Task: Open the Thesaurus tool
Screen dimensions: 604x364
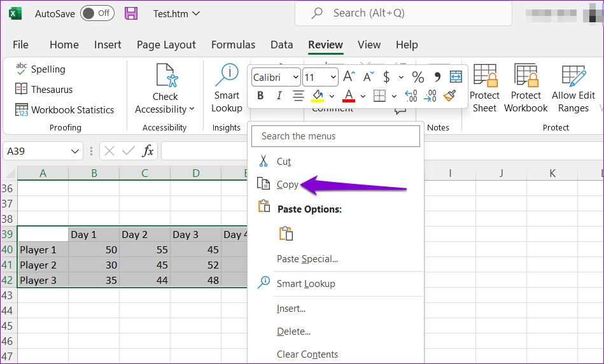Action: (x=43, y=89)
